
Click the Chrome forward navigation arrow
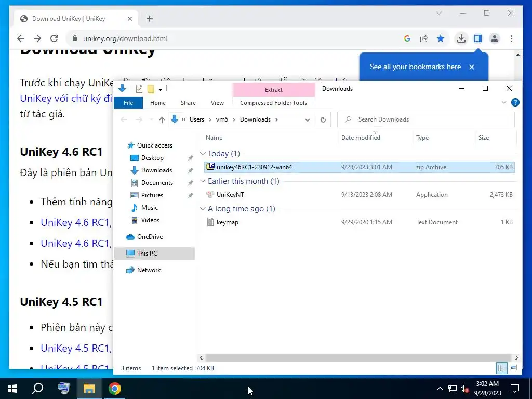click(37, 38)
